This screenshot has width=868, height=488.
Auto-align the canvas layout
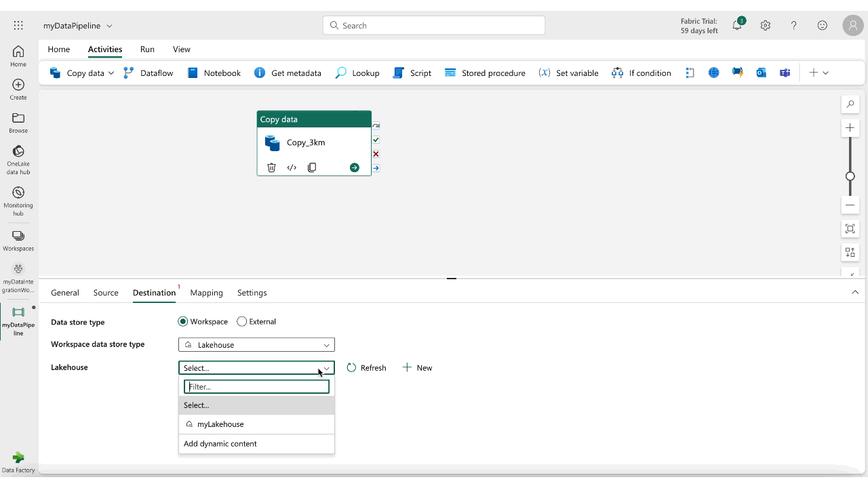pos(850,252)
